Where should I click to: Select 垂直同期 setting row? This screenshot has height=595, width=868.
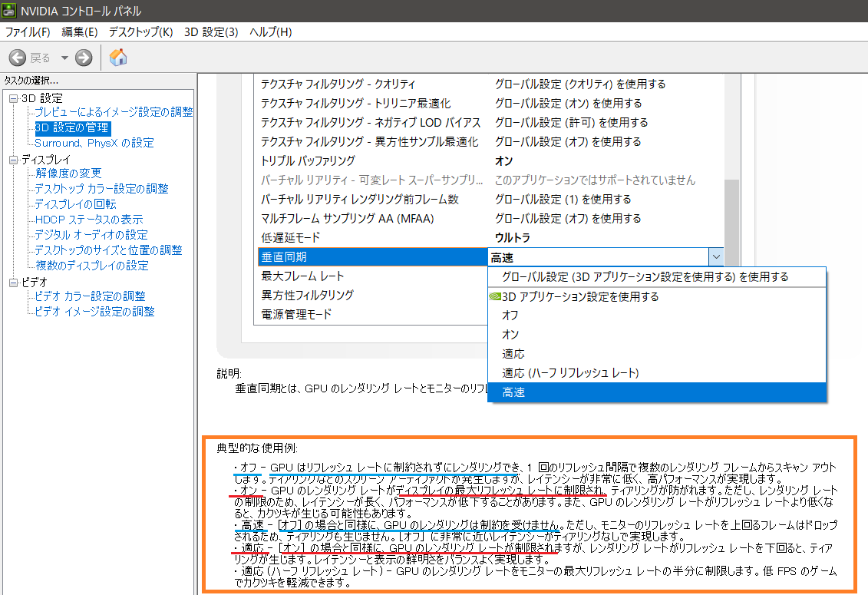(372, 257)
